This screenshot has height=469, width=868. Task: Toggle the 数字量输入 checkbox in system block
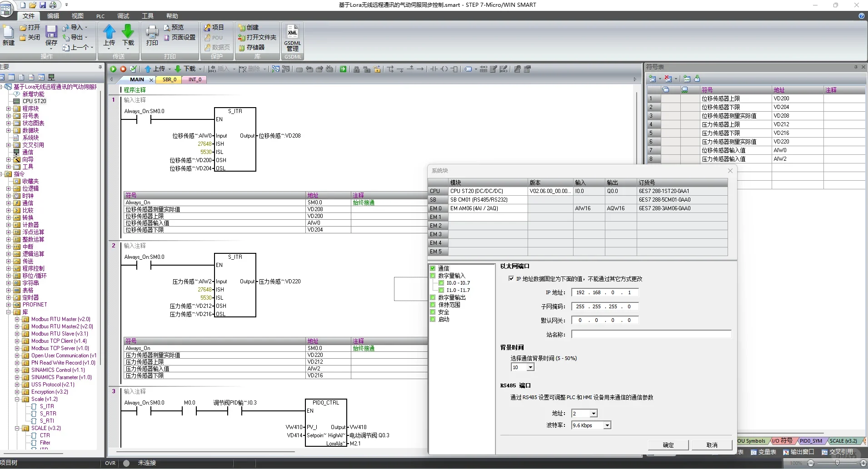click(433, 276)
